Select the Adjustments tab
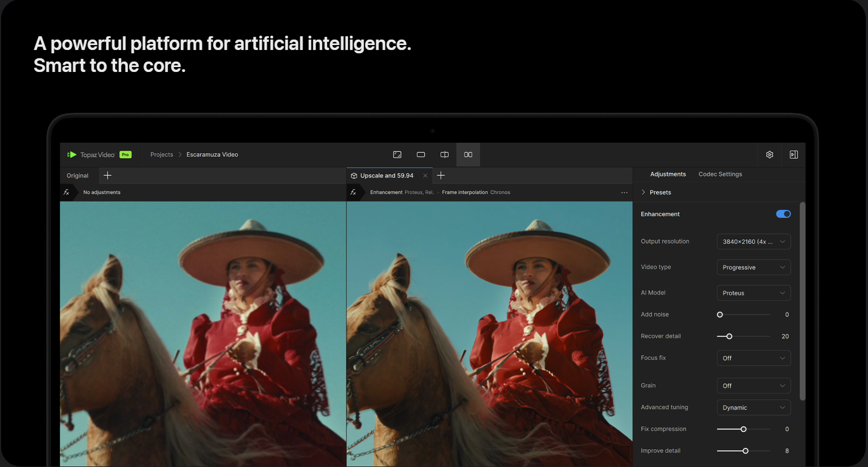868x467 pixels. click(668, 174)
